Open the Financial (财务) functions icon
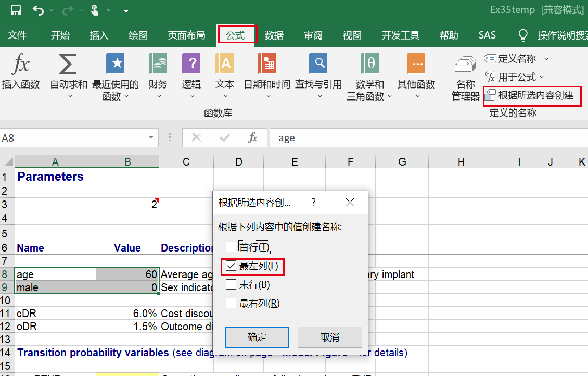588x376 pixels. point(158,65)
